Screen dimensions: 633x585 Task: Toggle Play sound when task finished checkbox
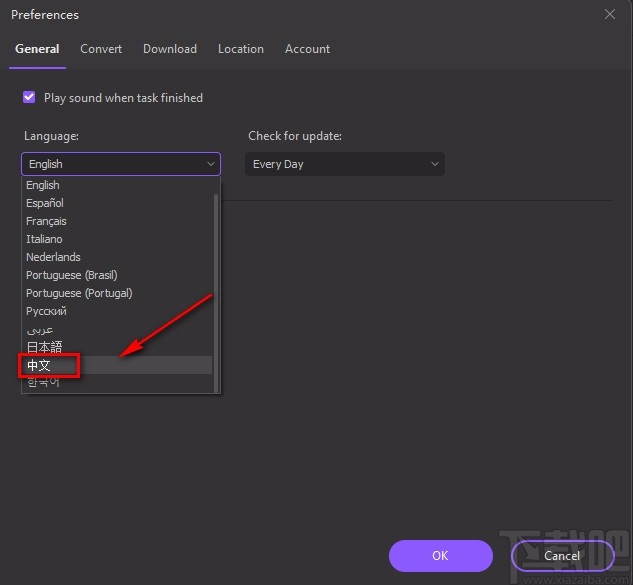click(30, 98)
